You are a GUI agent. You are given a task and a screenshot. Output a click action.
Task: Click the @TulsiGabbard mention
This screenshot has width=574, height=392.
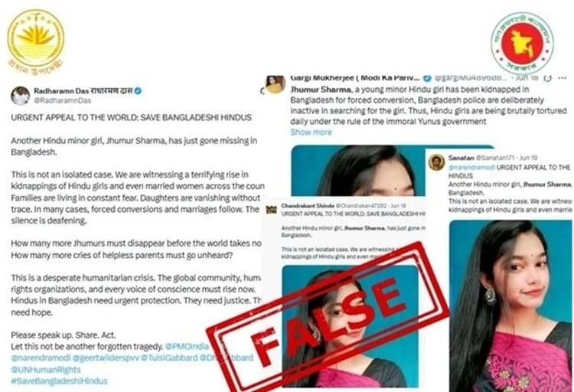click(x=169, y=358)
